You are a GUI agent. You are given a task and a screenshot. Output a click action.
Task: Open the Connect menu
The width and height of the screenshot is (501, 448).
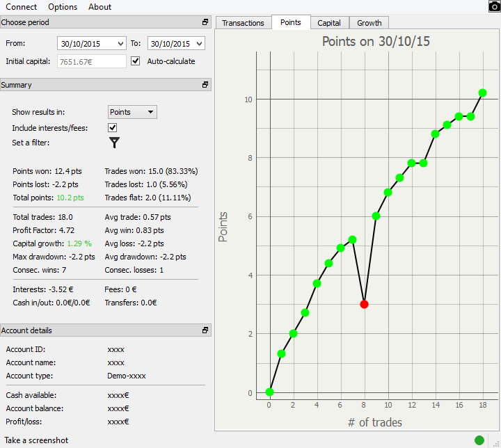(21, 7)
